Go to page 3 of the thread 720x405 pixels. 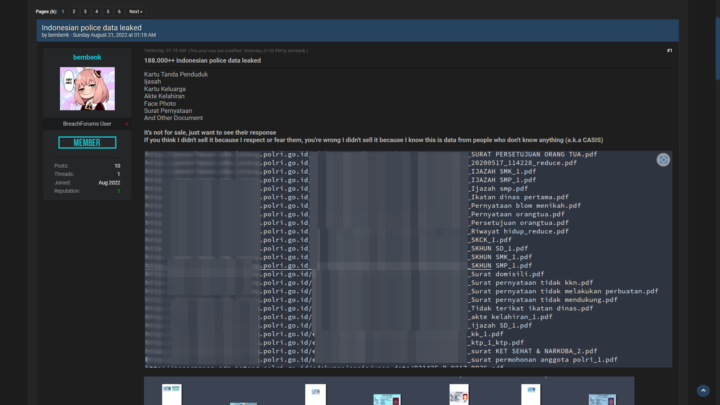coord(84,11)
